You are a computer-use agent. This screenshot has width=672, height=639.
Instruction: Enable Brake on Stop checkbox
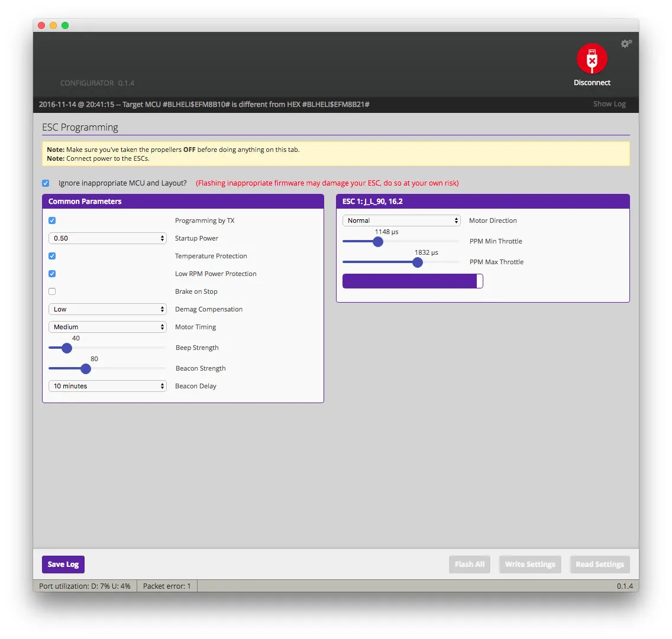tap(52, 291)
